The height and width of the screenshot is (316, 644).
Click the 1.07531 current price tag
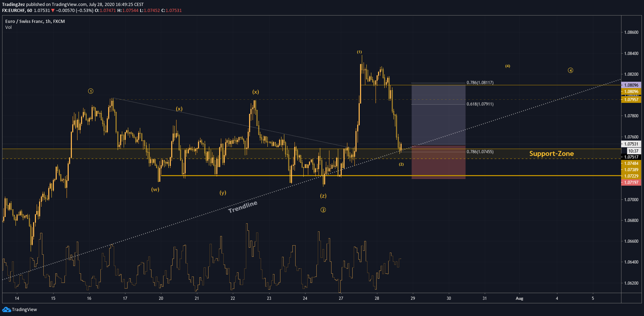631,144
